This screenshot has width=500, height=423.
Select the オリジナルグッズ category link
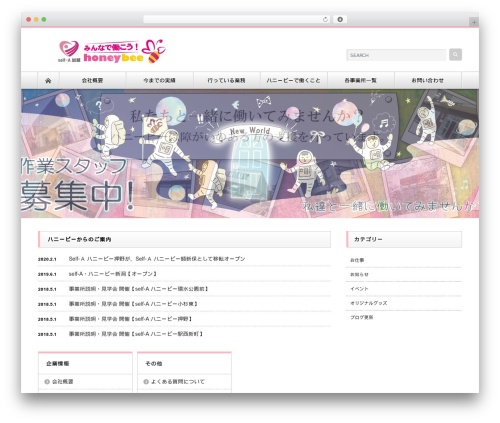coord(369,303)
